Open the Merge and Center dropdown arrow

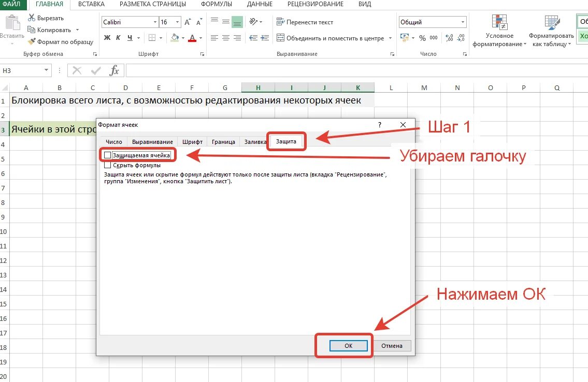tap(391, 38)
